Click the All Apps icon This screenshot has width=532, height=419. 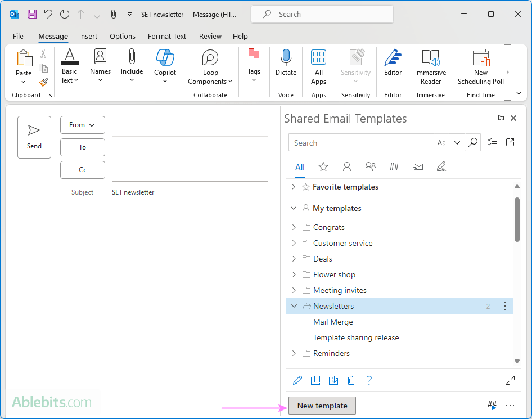click(x=318, y=62)
